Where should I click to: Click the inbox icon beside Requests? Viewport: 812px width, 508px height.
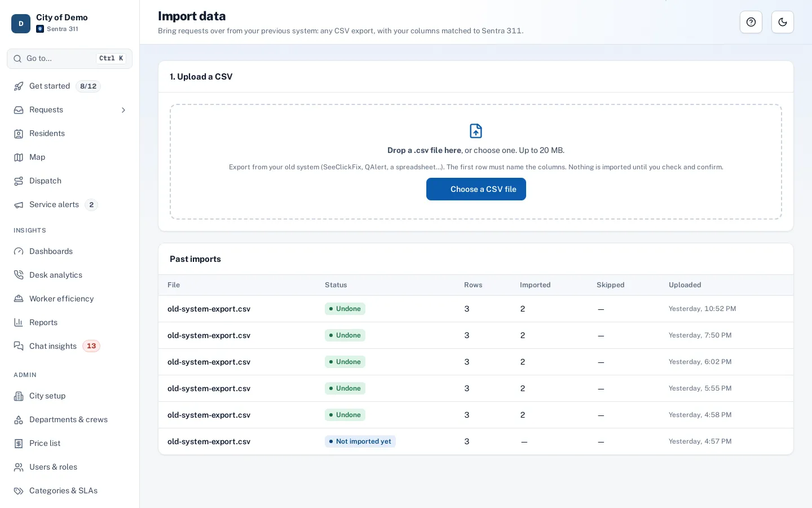click(x=19, y=110)
